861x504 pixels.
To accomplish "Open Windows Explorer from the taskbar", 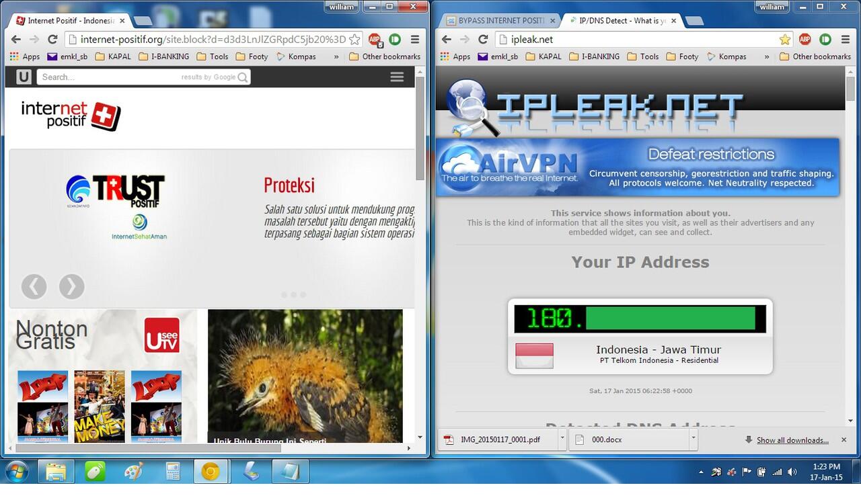I will [56, 472].
